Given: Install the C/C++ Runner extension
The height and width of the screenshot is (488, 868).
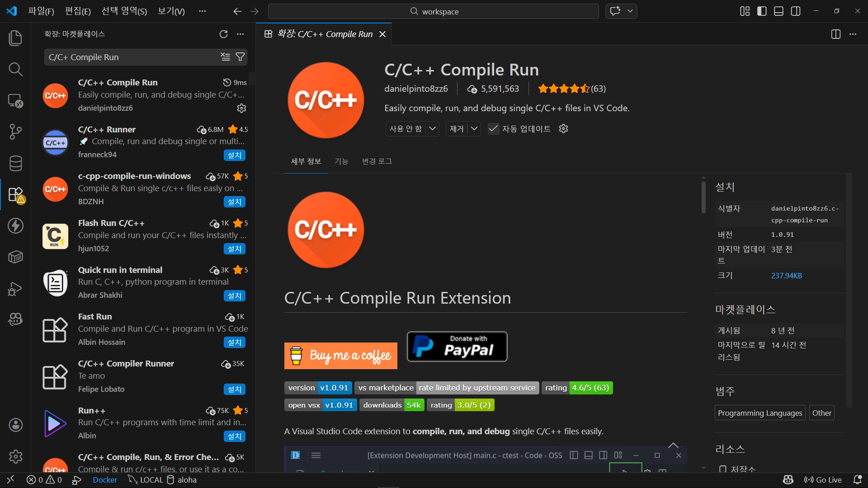Looking at the screenshot, I should 234,155.
